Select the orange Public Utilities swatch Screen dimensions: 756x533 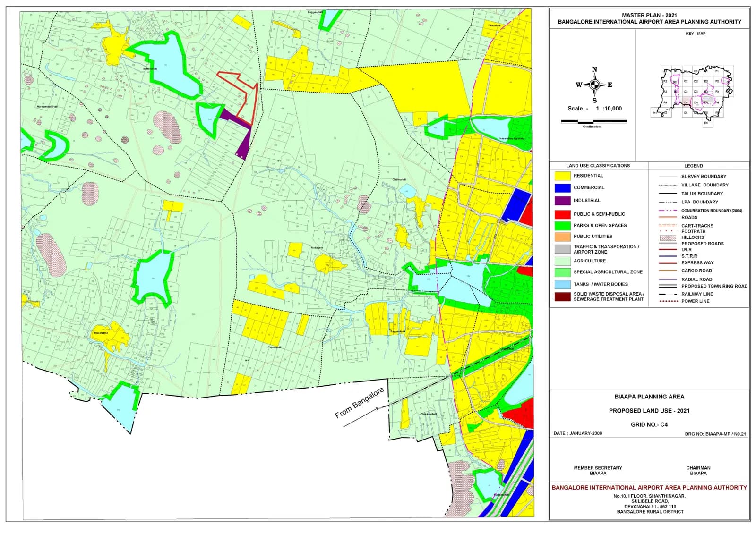(x=562, y=237)
